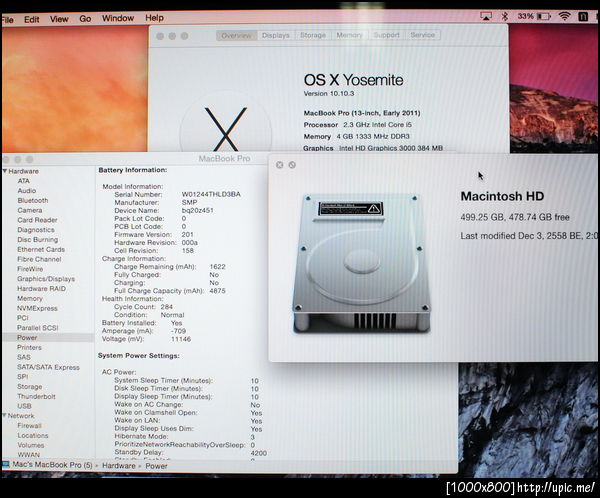Viewport: 600px width, 498px height.
Task: Select Disc Burning in the sidebar
Action: 38,240
